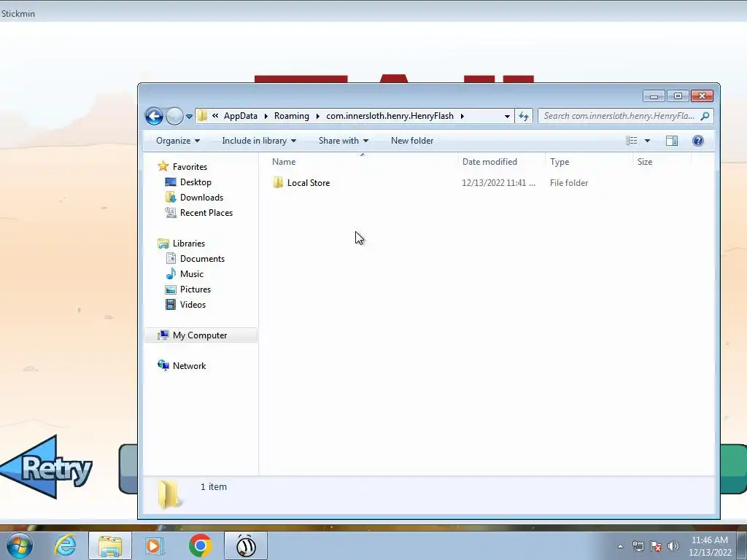The width and height of the screenshot is (747, 560).
Task: Click the Music note icon
Action: [x=171, y=274]
